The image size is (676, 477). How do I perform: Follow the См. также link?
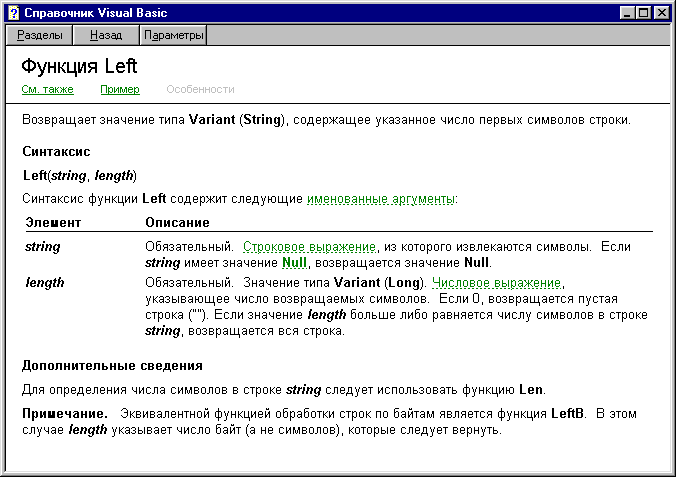(x=47, y=89)
